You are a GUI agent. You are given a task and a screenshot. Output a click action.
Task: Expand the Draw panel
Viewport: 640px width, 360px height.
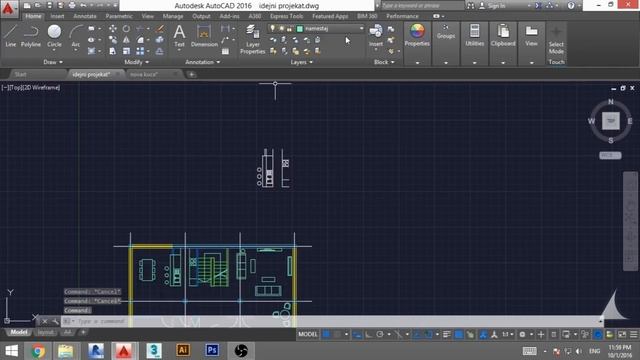[53, 62]
